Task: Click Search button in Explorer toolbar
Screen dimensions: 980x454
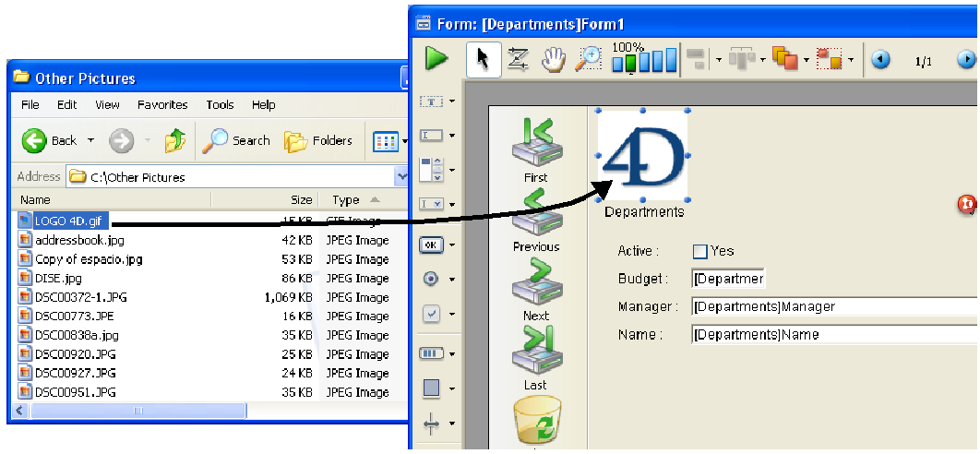Action: click(x=235, y=140)
